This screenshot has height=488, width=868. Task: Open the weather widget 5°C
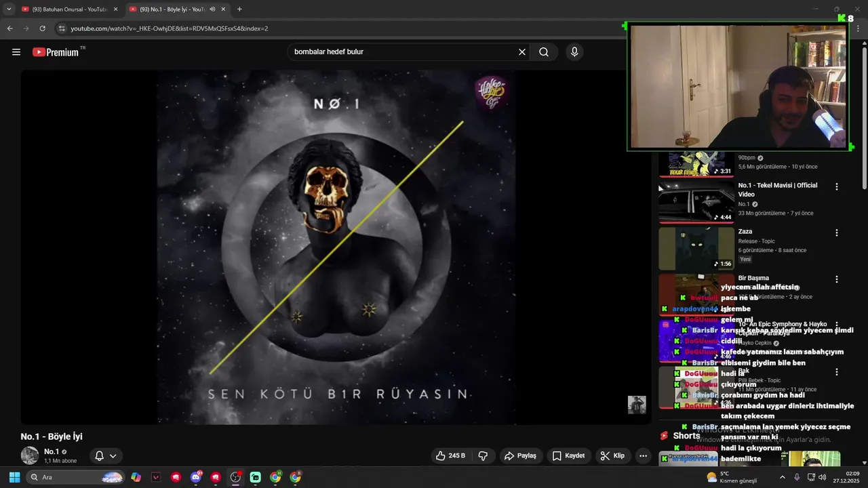pyautogui.click(x=732, y=477)
